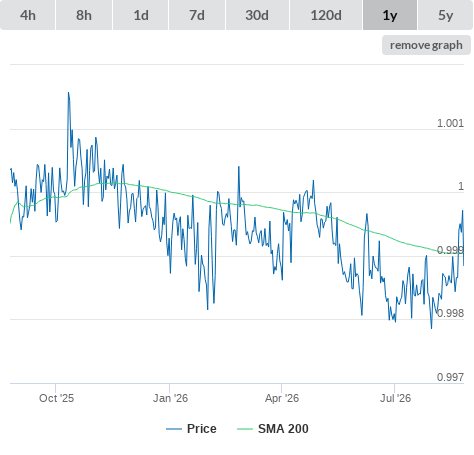Click the green SMA 200 legend line marker
The height and width of the screenshot is (455, 474).
coord(245,429)
